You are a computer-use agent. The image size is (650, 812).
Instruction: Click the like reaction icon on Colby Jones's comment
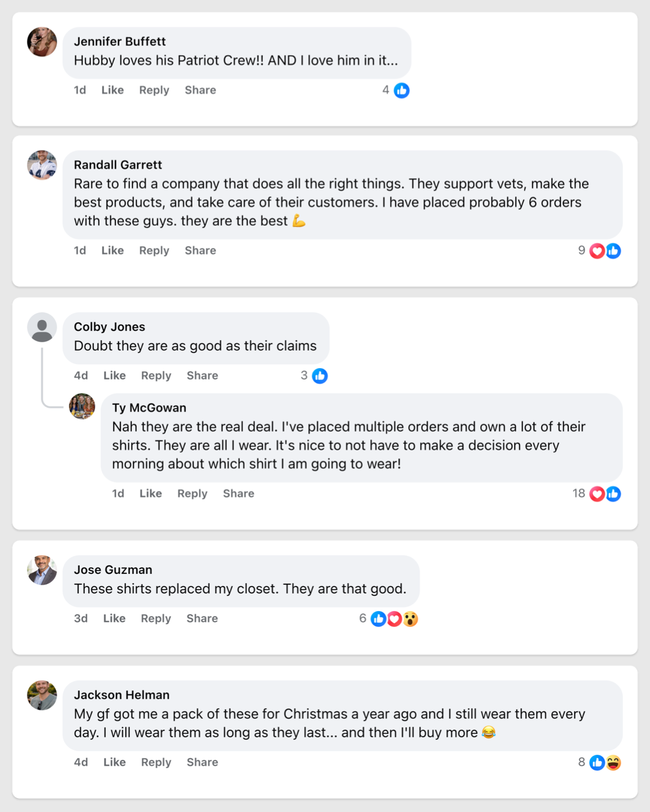tap(320, 376)
